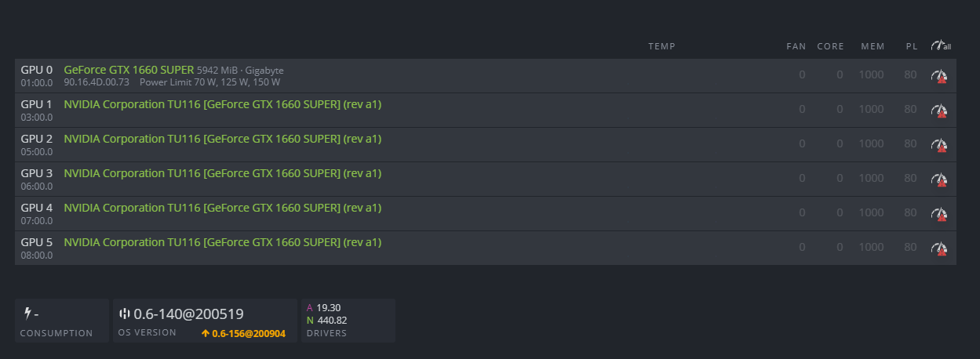
Task: Open overclocking tuning for GPU 2
Action: click(x=939, y=145)
